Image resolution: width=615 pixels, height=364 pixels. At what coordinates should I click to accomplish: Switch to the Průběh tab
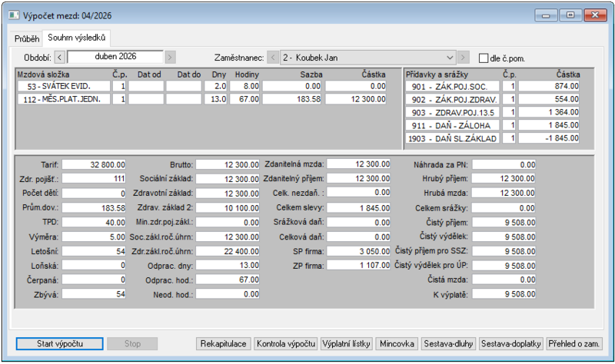click(27, 38)
